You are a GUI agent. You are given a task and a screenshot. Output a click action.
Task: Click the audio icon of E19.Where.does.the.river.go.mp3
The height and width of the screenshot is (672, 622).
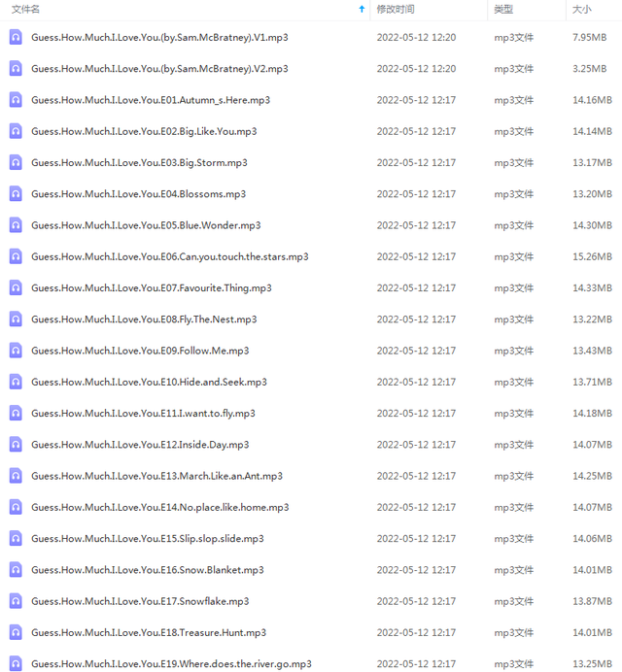16,663
